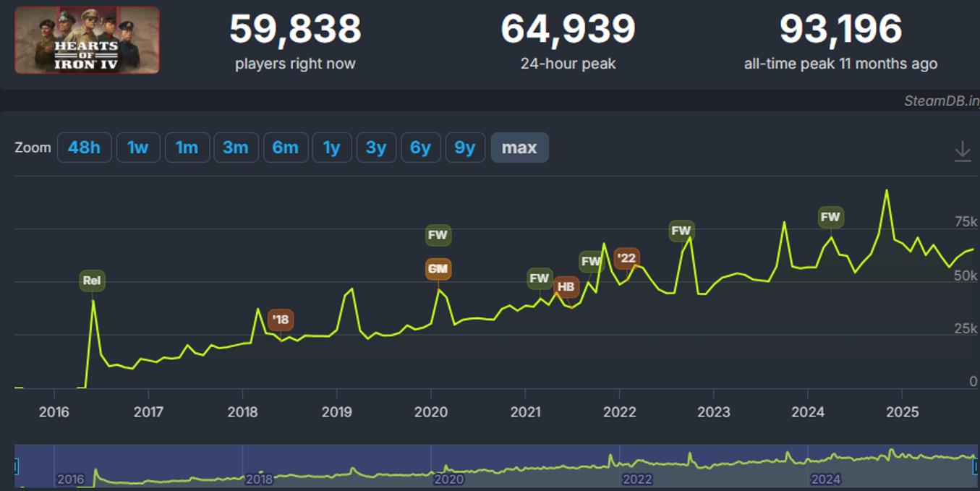Viewport: 980px width, 491px height.
Task: Click the 75k y-axis label
Action: (x=966, y=221)
